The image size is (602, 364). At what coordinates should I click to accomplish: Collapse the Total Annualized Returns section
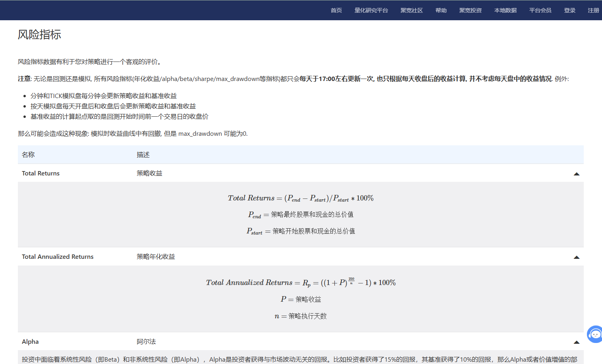point(576,257)
